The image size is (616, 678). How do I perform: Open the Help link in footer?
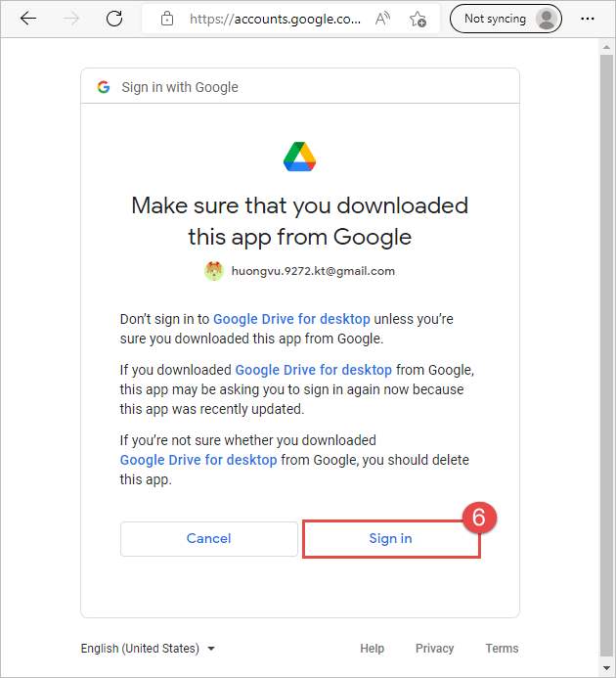[372, 649]
